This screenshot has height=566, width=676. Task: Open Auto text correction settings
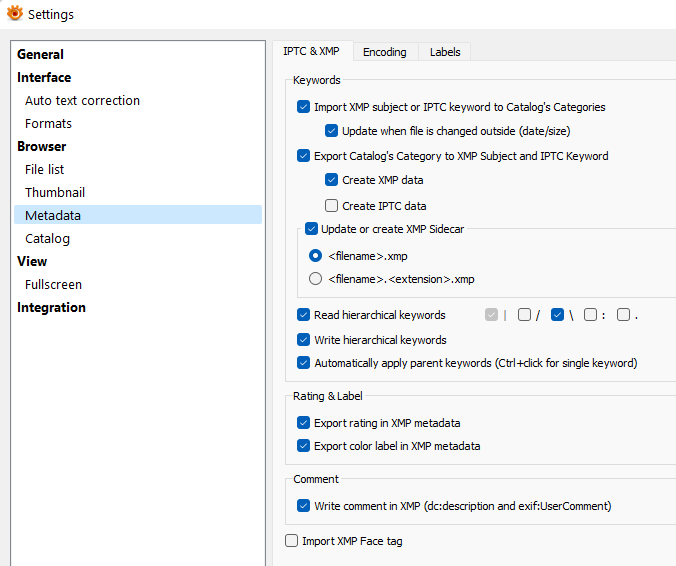82,100
